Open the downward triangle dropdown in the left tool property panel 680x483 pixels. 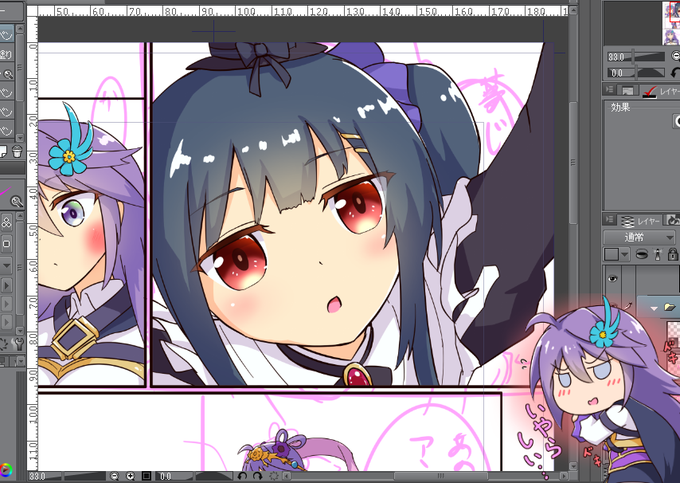(x=6, y=264)
